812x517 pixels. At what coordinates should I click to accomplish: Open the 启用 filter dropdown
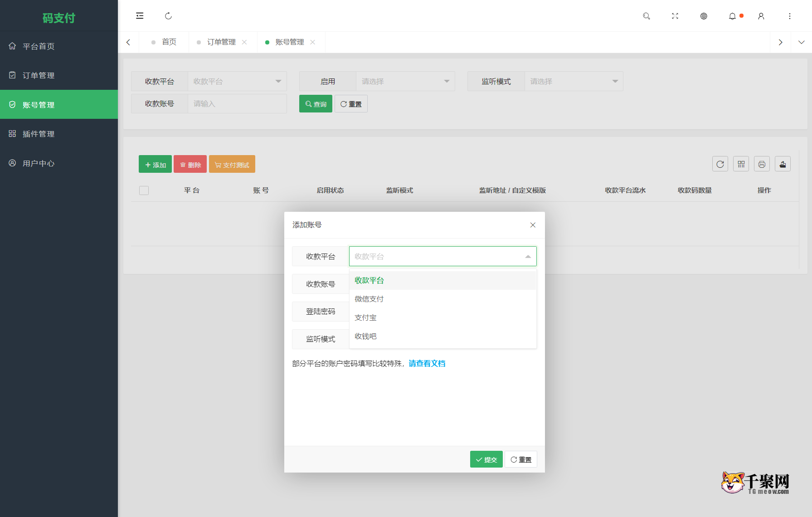click(x=405, y=81)
